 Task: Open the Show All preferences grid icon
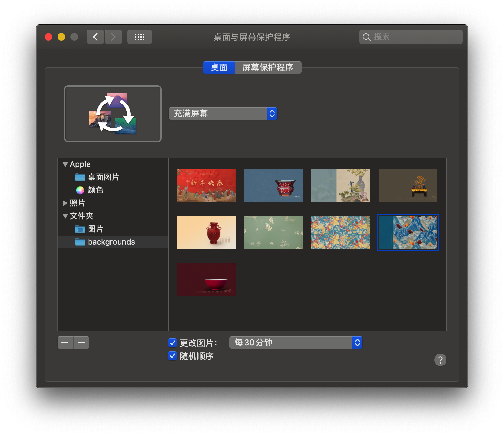click(x=139, y=37)
